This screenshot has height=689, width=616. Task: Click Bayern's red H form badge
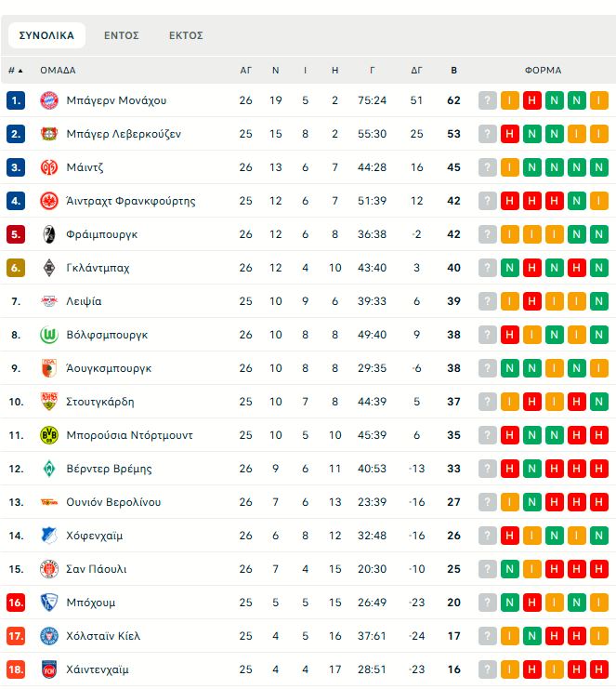(x=532, y=100)
